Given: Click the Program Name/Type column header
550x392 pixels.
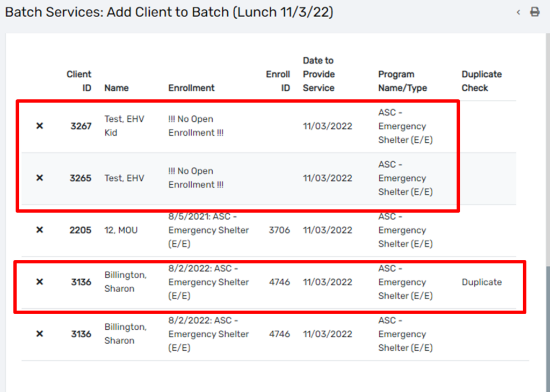Looking at the screenshot, I should pos(402,81).
